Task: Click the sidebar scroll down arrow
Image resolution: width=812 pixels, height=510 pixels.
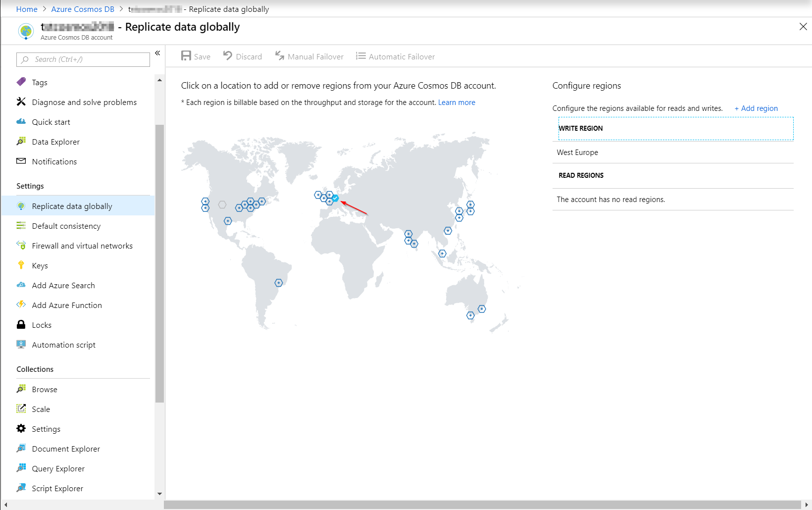Action: point(159,494)
